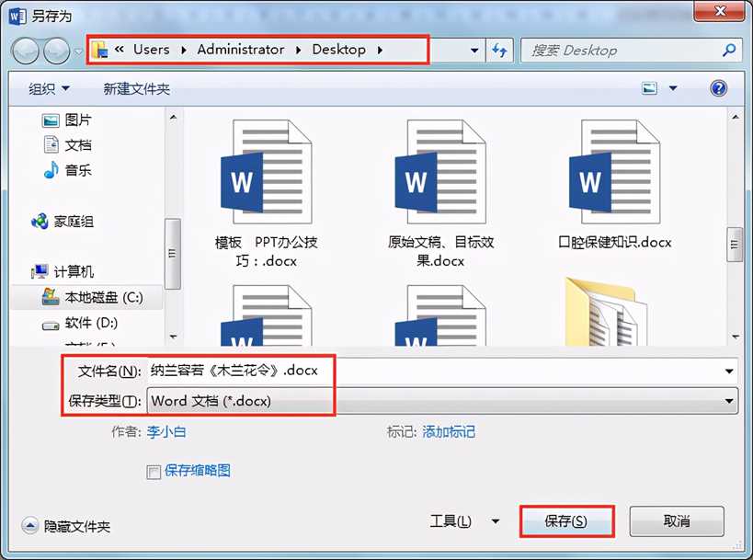Image resolution: width=753 pixels, height=560 pixels.
Task: Click the refresh icon beside address bar
Action: click(x=501, y=51)
